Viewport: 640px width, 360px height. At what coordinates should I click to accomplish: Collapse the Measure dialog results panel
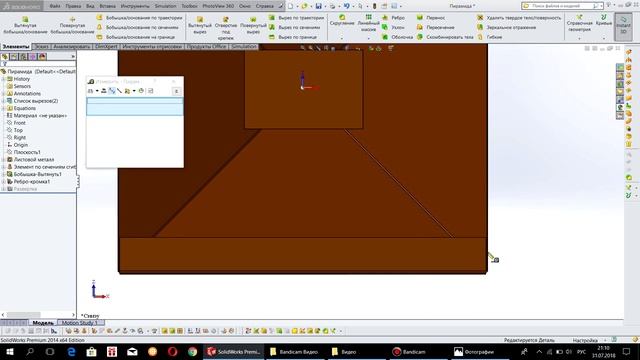[x=176, y=91]
